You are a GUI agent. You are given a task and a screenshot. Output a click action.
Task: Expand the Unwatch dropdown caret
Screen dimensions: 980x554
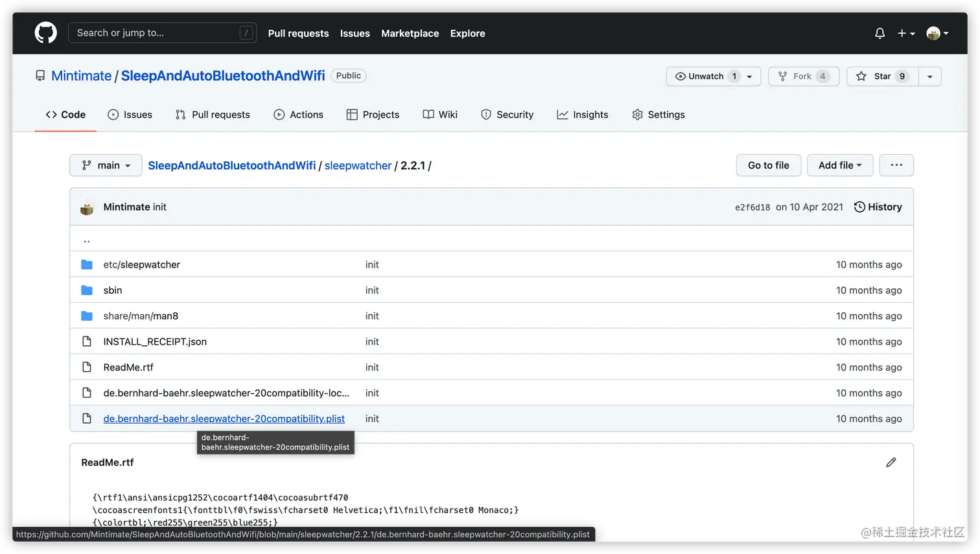(750, 76)
